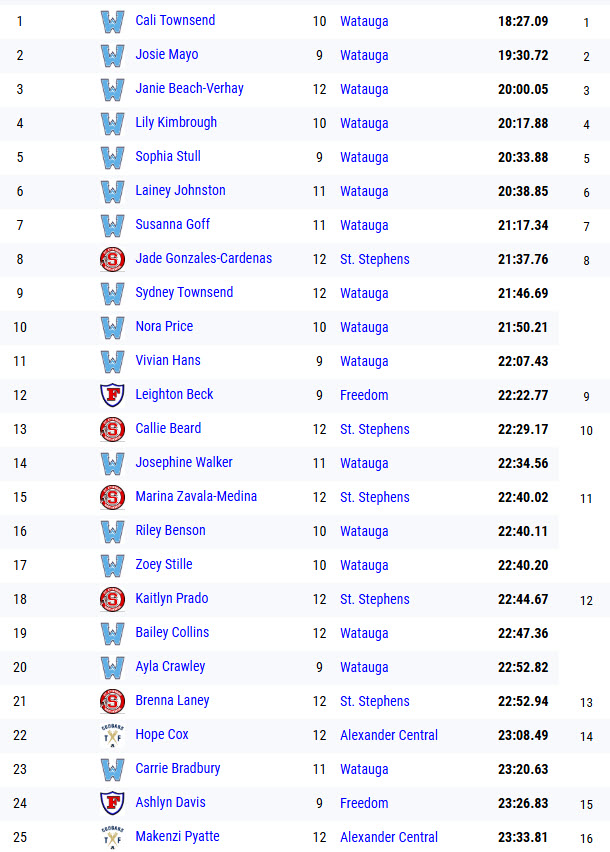Open Watauga team link in Lily Kimbrough row

click(x=364, y=123)
